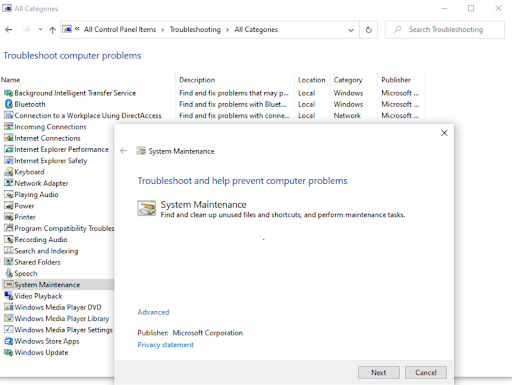The width and height of the screenshot is (512, 385).
Task: Select Windows Update troubleshooter name
Action: [41, 352]
